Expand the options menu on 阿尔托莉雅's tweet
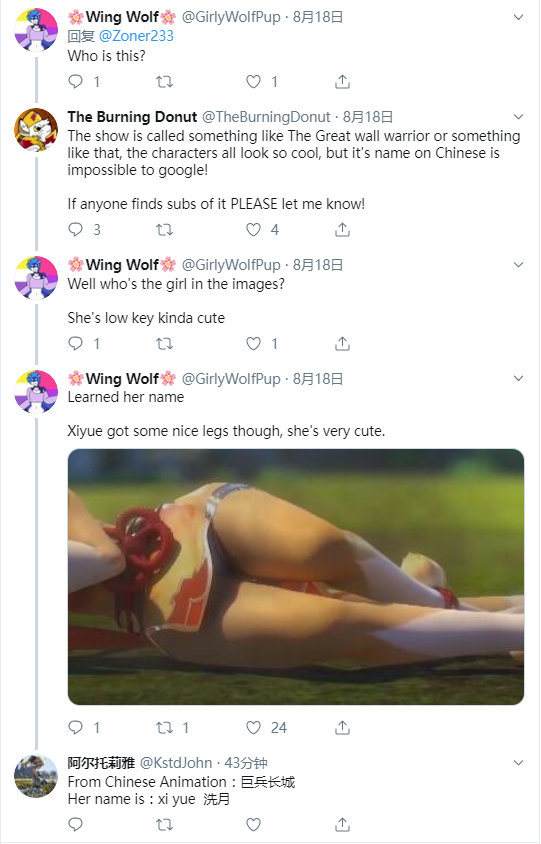Screen dimensions: 541x844 [518, 763]
